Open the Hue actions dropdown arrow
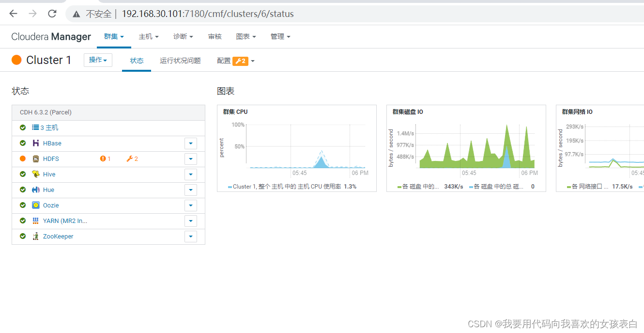The width and height of the screenshot is (644, 333). coord(191,190)
